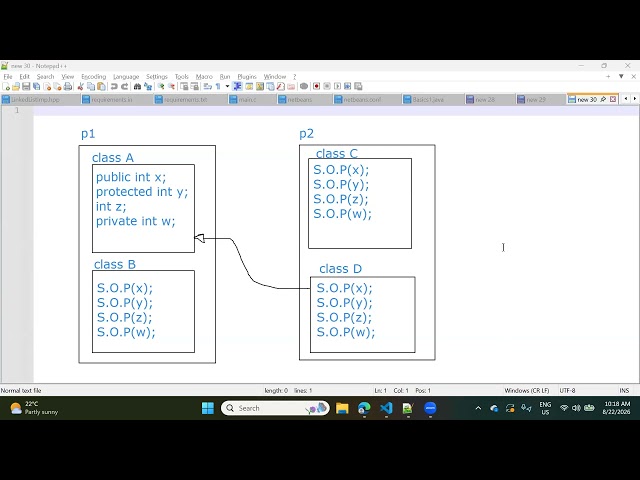This screenshot has width=640, height=480.
Task: Open the File menu
Action: point(8,76)
